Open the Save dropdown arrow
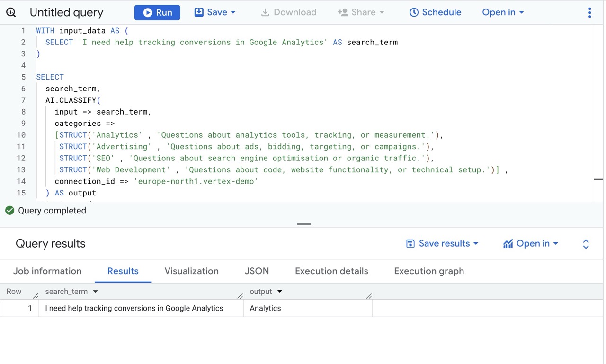This screenshot has height=364, width=606. pos(232,12)
